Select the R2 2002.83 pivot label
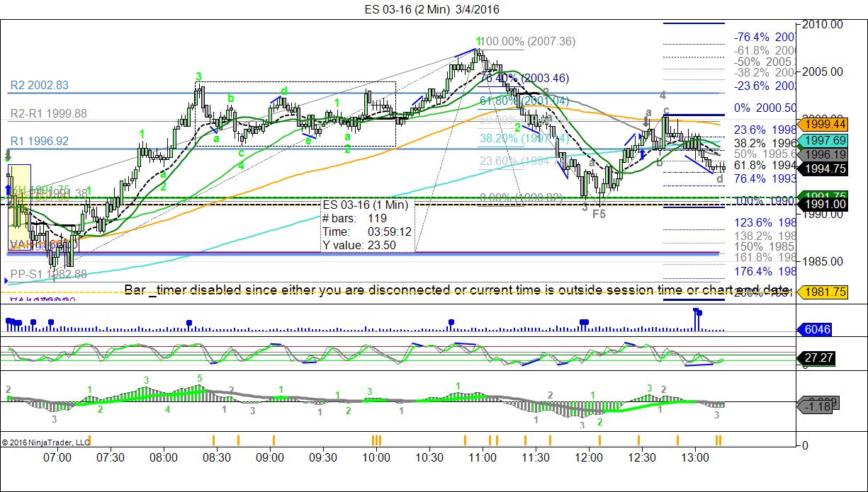Screen dimensions: 868x492 [x=40, y=85]
